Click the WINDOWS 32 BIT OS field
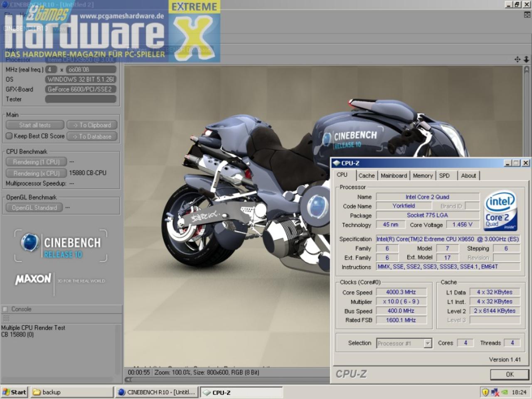The height and width of the screenshot is (399, 532). point(81,79)
